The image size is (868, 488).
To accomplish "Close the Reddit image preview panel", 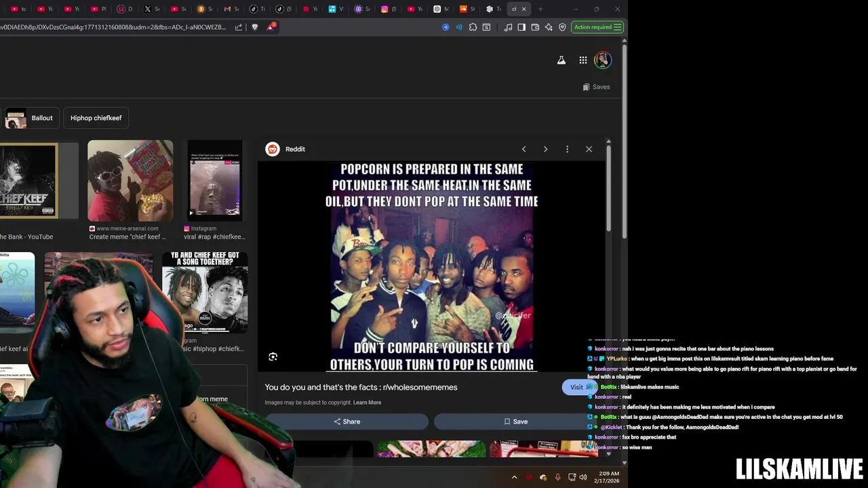I will (589, 149).
